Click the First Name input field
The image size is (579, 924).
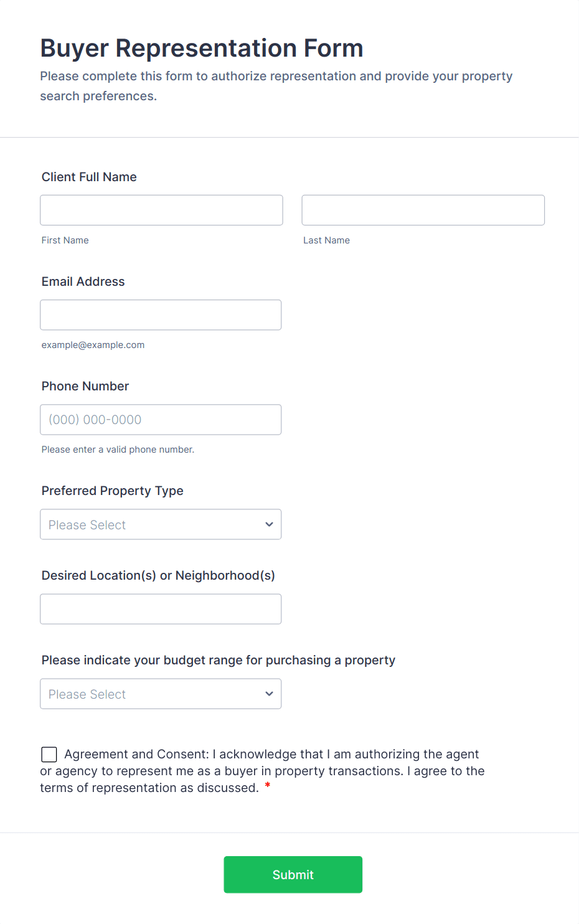pyautogui.click(x=161, y=210)
